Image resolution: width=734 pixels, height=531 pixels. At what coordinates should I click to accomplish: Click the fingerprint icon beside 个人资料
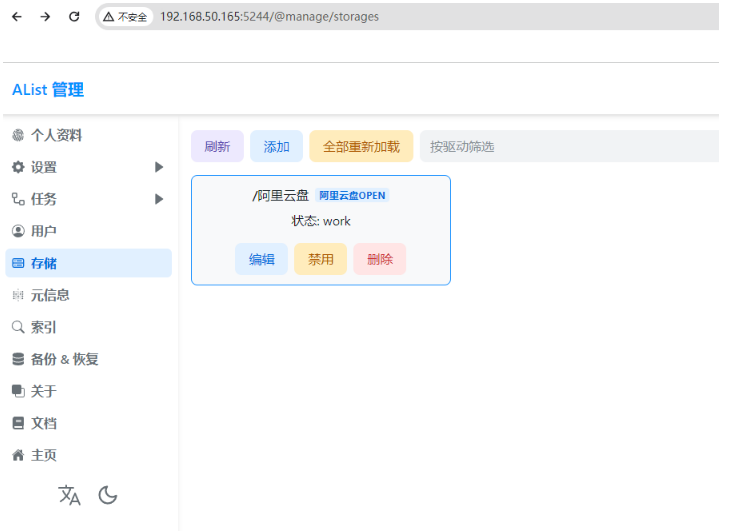(18, 135)
